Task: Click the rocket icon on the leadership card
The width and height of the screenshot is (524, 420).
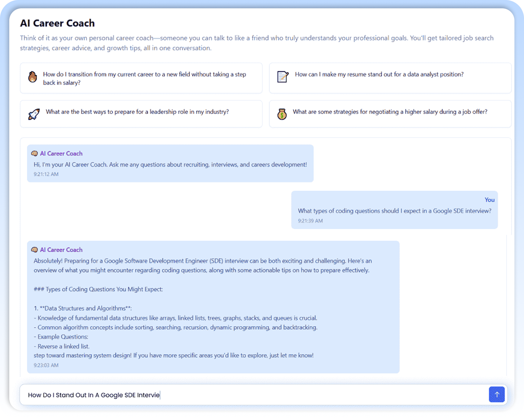Action: pos(34,114)
